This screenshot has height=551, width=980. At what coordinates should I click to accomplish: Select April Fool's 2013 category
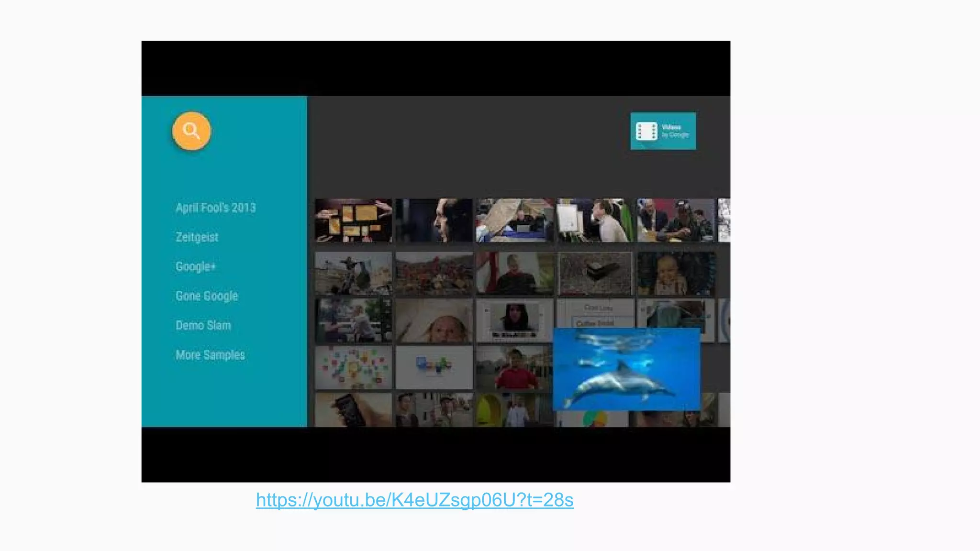(x=215, y=208)
